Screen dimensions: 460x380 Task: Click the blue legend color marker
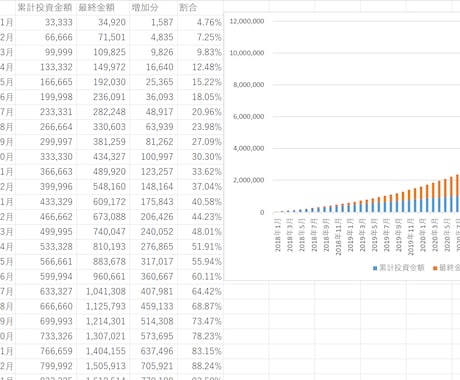(x=375, y=268)
